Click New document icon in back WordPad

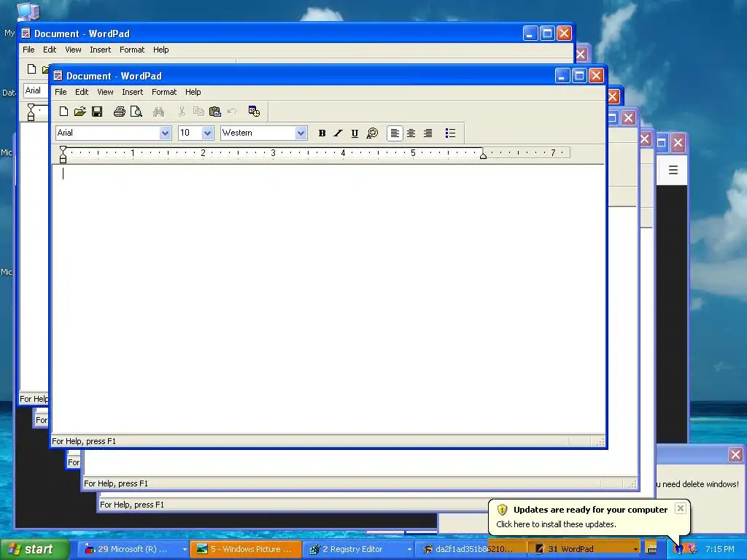31,69
